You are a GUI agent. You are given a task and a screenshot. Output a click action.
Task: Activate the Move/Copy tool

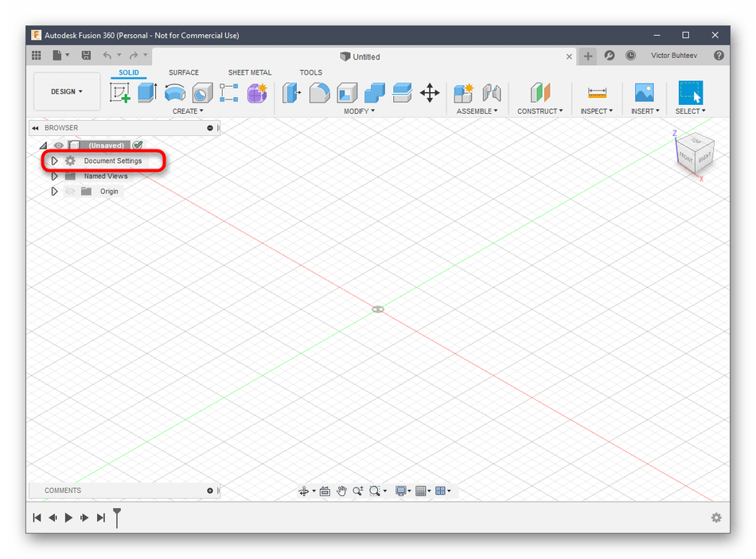click(x=430, y=93)
